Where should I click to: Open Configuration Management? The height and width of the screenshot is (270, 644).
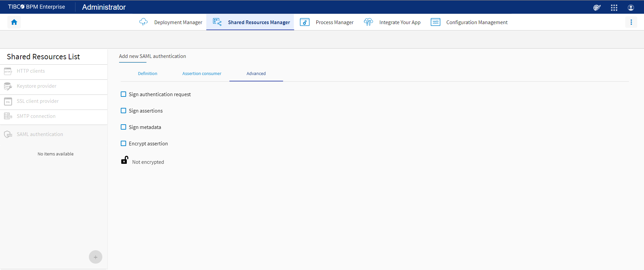(469, 22)
